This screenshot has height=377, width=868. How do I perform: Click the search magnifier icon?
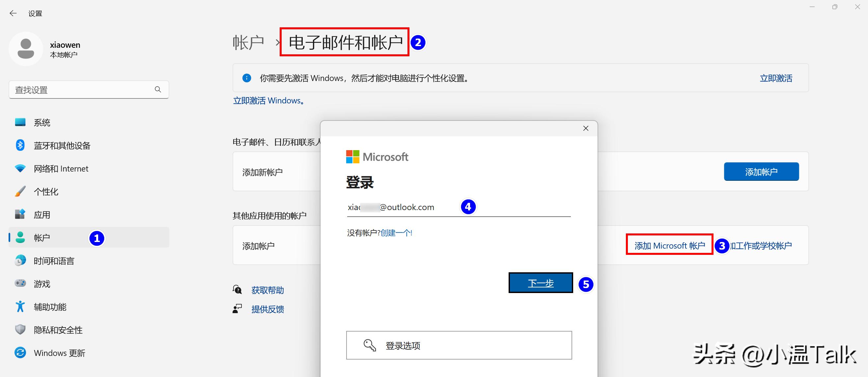tap(158, 89)
